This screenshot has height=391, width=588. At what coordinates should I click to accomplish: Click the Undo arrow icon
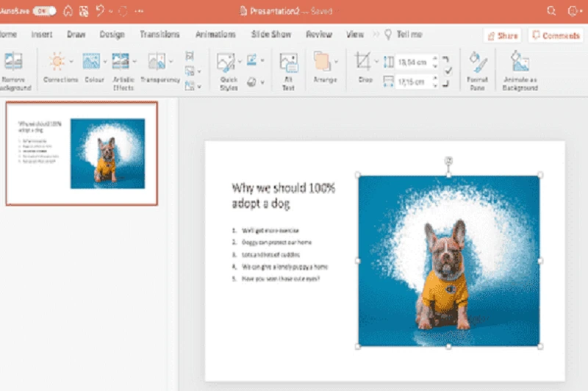[x=100, y=11]
